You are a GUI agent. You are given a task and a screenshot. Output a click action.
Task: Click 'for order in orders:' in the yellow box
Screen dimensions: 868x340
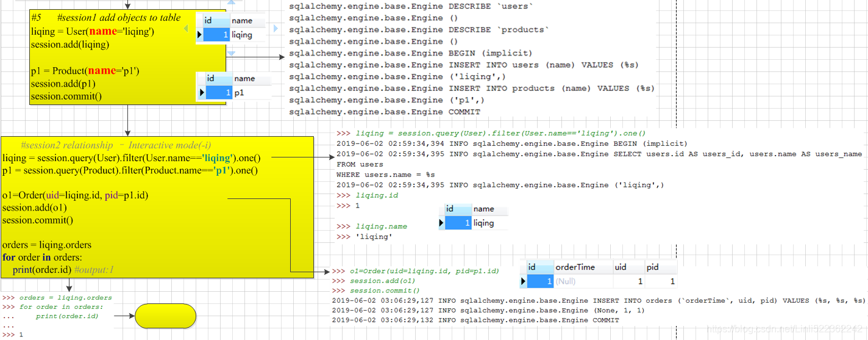(x=42, y=257)
